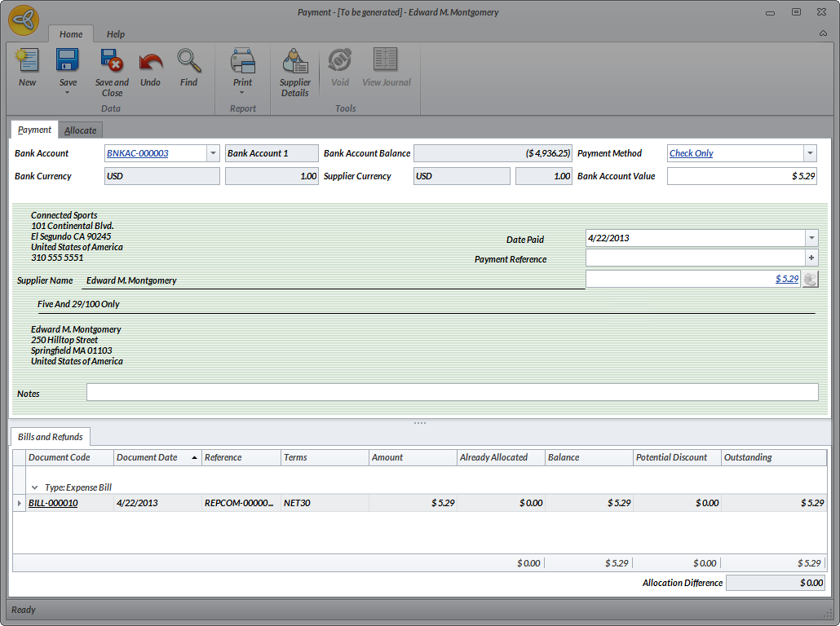This screenshot has height=626, width=840.
Task: Click the New payment icon
Action: (28, 62)
